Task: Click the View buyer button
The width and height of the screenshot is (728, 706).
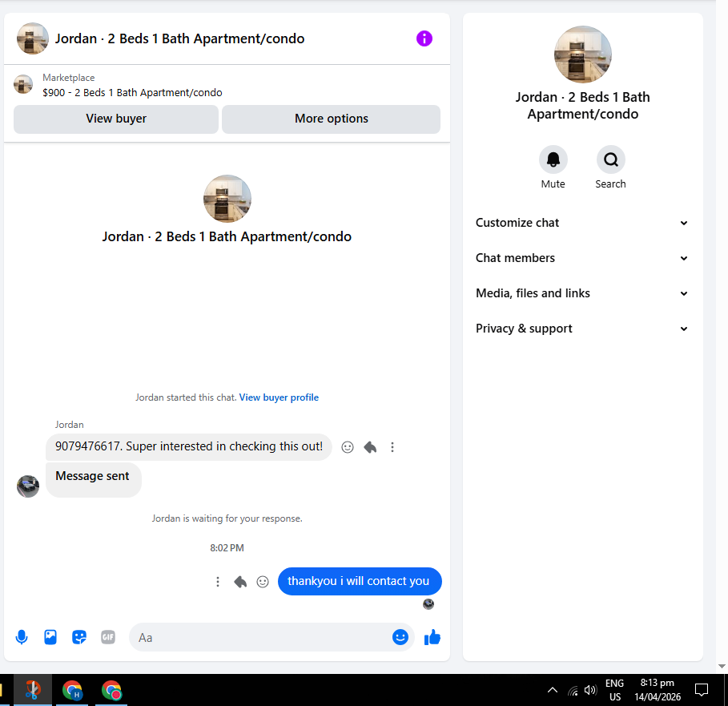Action: coord(116,119)
